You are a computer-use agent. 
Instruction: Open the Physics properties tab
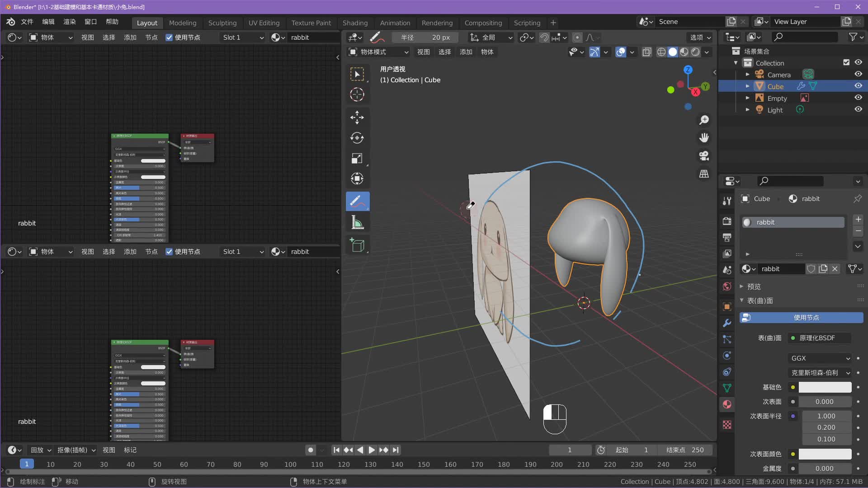[x=727, y=356]
